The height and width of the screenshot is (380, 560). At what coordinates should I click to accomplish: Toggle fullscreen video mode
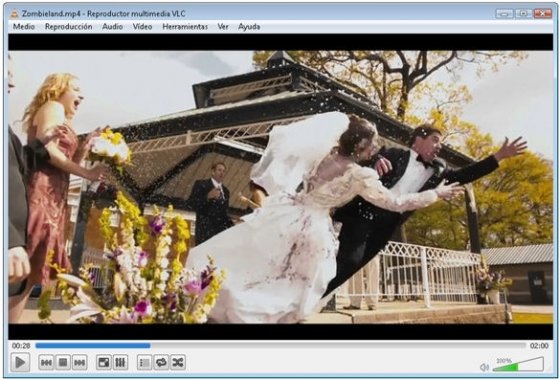tap(104, 363)
